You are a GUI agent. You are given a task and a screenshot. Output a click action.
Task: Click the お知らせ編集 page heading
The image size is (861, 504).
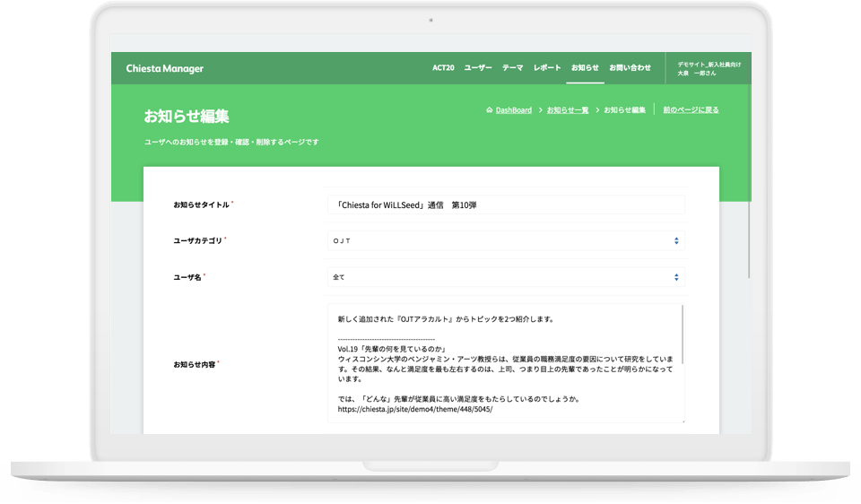[187, 117]
